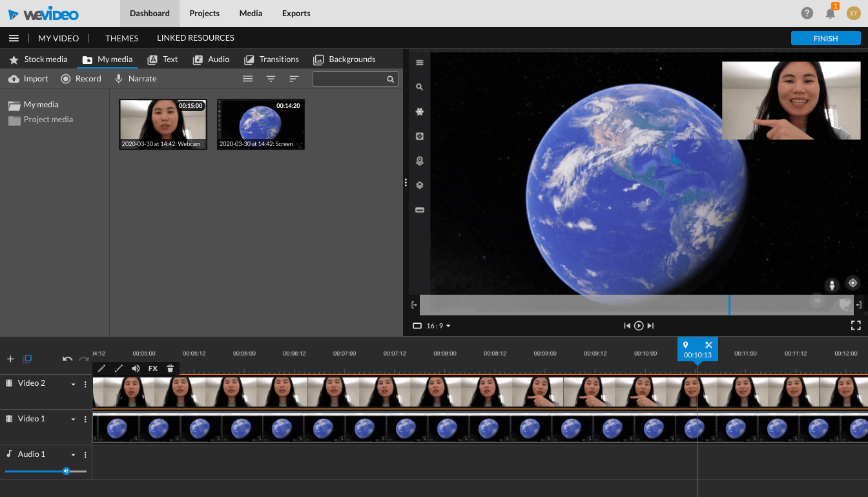Delete selected clip with trash icon
Viewport: 868px width, 497px height.
click(170, 368)
